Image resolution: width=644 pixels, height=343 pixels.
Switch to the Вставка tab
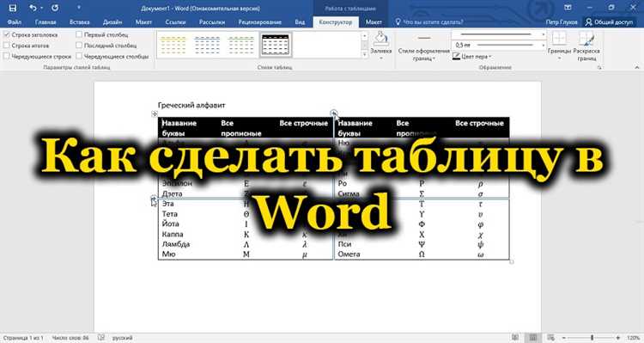click(79, 22)
